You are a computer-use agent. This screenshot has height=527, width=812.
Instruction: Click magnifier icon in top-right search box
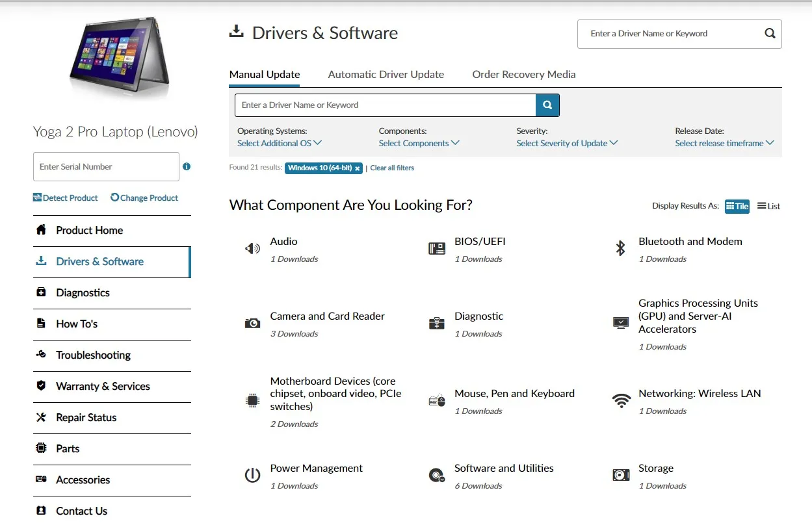(x=770, y=34)
